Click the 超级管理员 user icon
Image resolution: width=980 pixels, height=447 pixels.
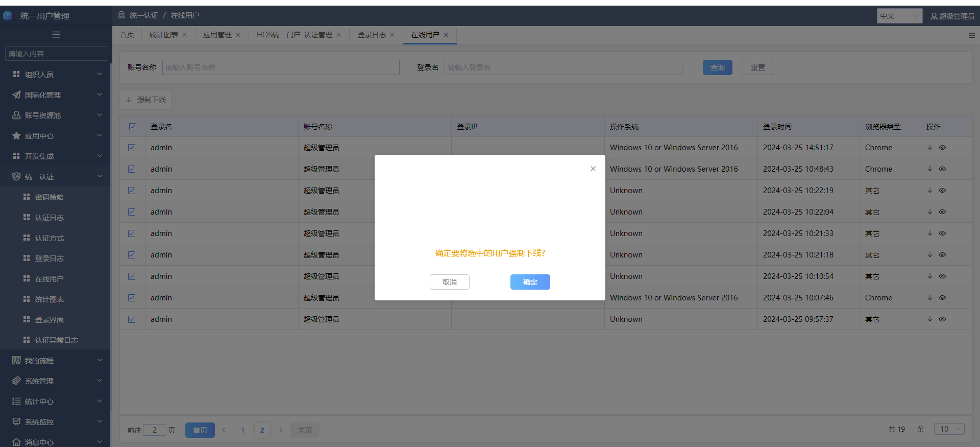pos(934,16)
